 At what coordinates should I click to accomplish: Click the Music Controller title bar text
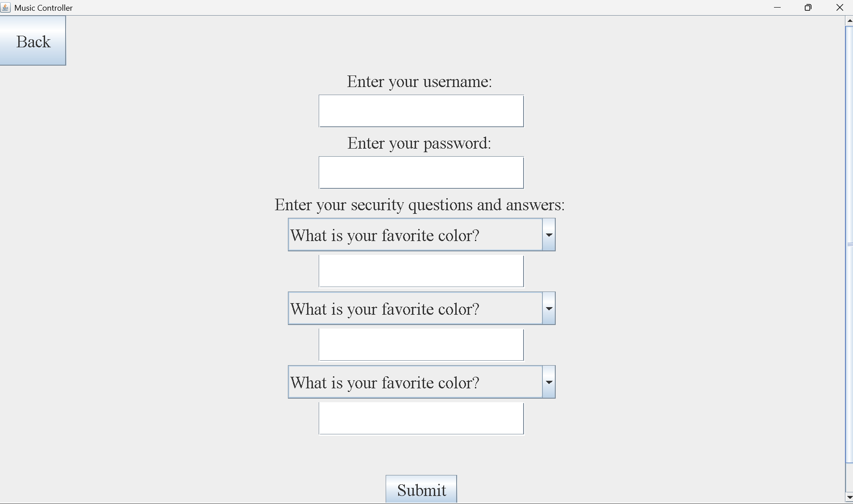pyautogui.click(x=43, y=7)
